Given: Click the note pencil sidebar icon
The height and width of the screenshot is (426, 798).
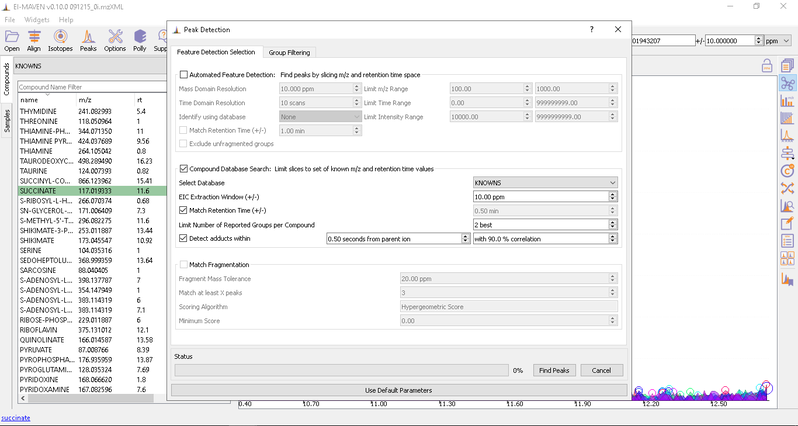Looking at the screenshot, I should pyautogui.click(x=787, y=223).
